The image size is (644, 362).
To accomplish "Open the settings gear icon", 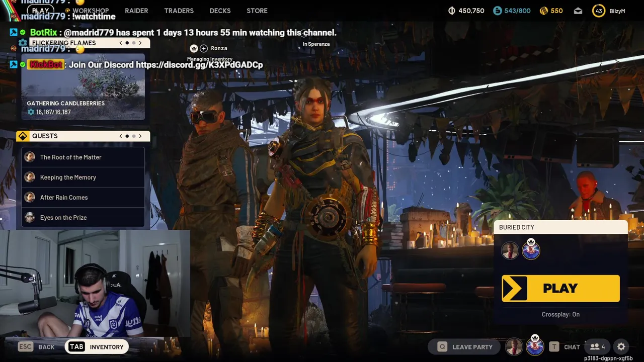I will coord(621,346).
